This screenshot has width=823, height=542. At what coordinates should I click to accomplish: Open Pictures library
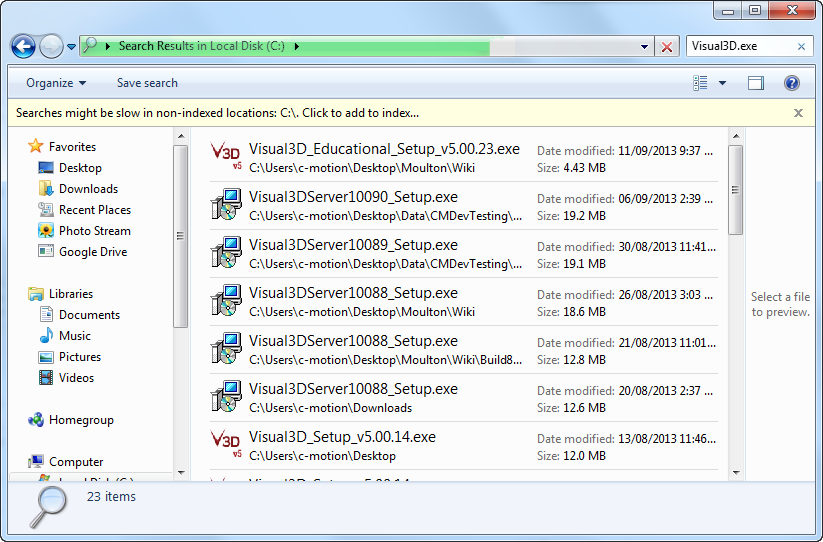pyautogui.click(x=80, y=356)
